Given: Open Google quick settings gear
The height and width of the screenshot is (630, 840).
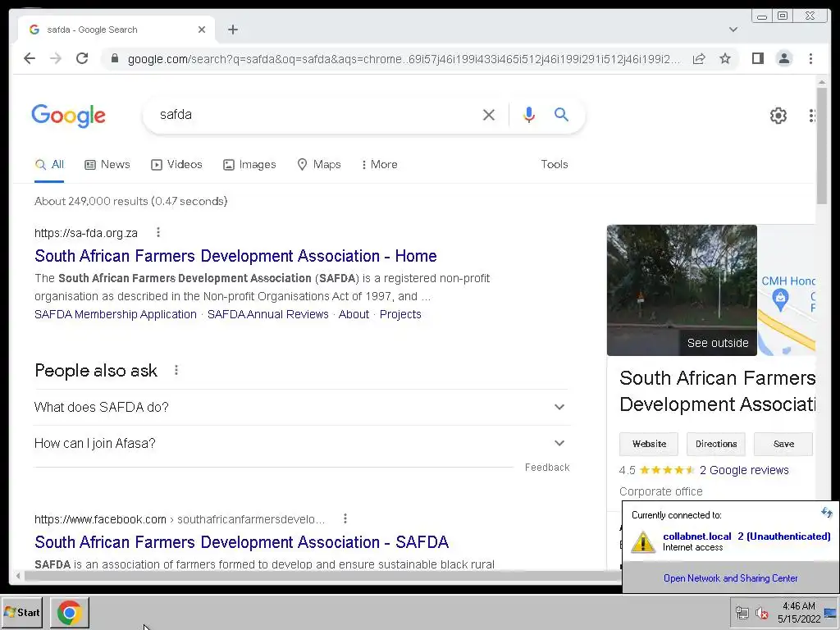Looking at the screenshot, I should (x=778, y=115).
